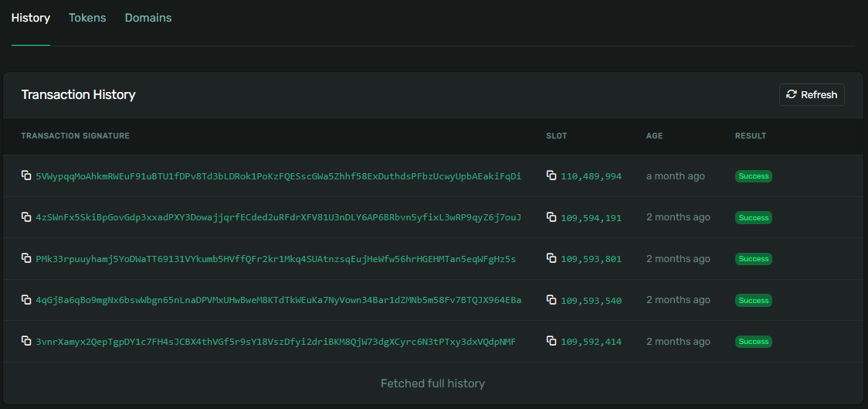
Task: Copy signature starting with 3vnrXamyx2
Action: (x=26, y=340)
